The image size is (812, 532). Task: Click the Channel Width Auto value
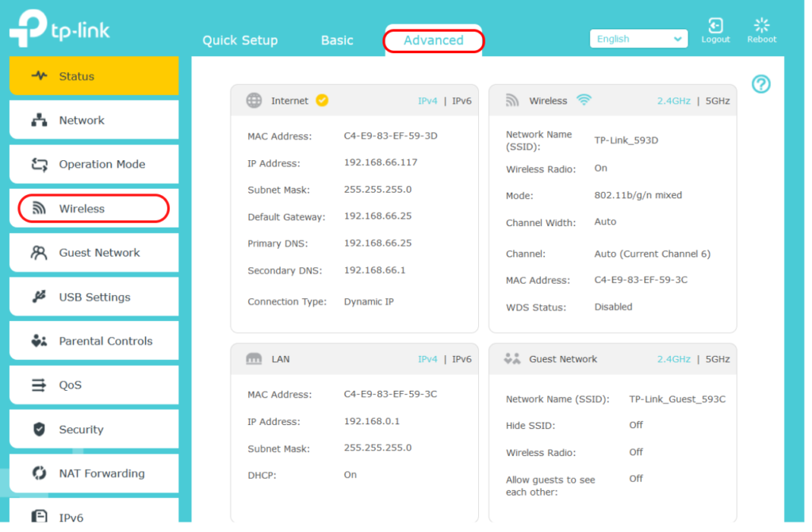(605, 222)
